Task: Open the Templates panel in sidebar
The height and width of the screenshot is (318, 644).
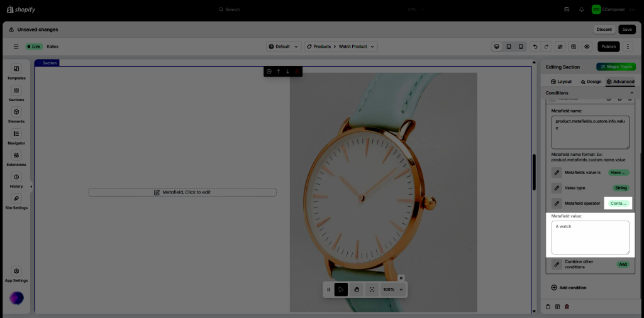Action: point(16,72)
